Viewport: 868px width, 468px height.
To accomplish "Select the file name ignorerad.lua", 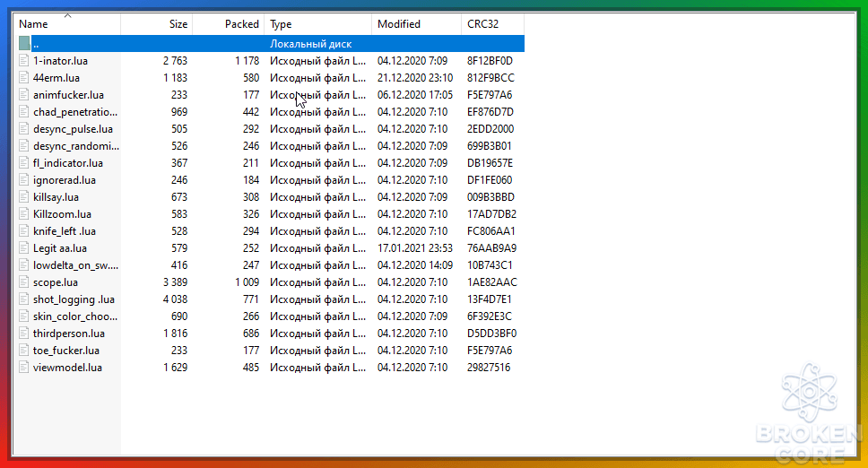I will coord(65,180).
